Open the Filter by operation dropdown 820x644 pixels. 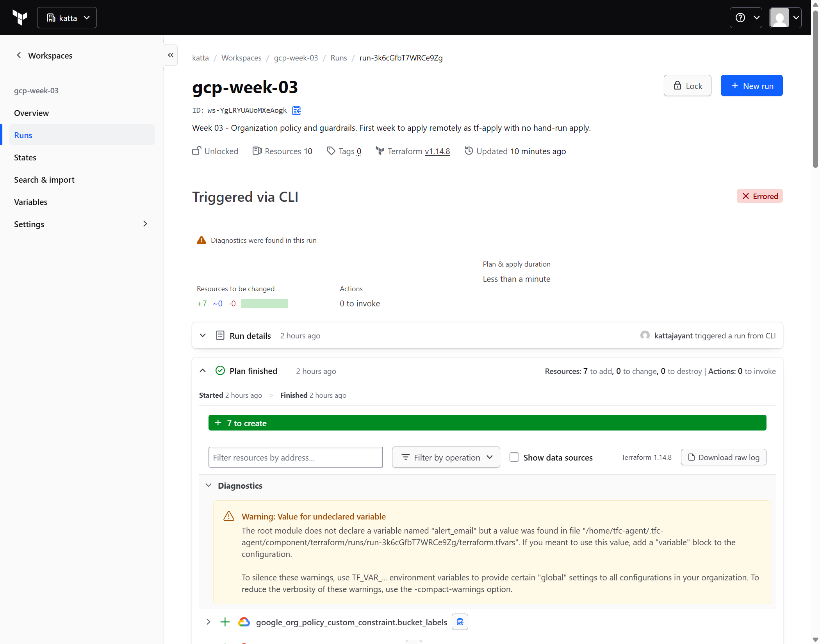point(446,457)
